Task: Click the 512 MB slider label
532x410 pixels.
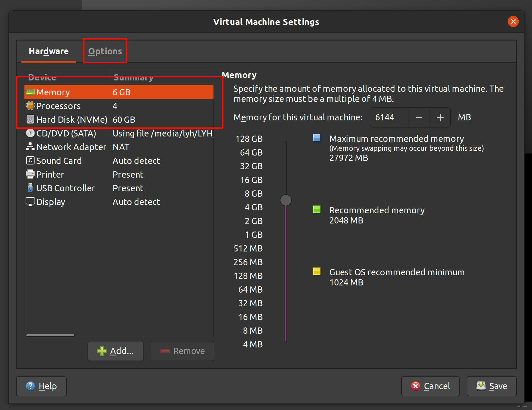Action: [x=248, y=248]
